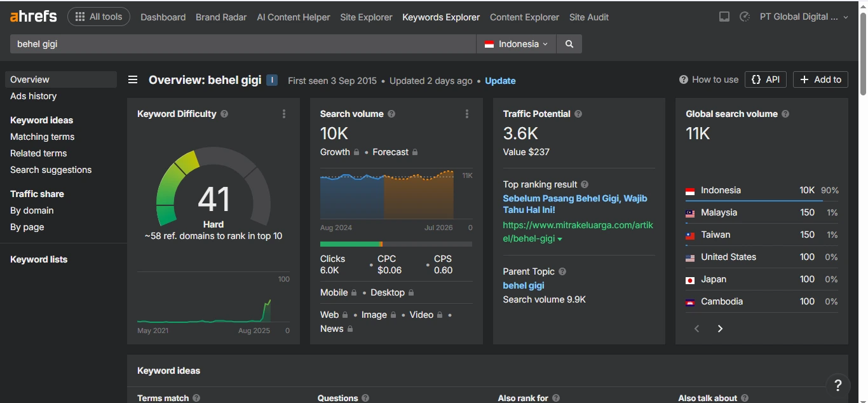Image resolution: width=868 pixels, height=403 pixels.
Task: Click the How to use help icon
Action: tap(682, 79)
